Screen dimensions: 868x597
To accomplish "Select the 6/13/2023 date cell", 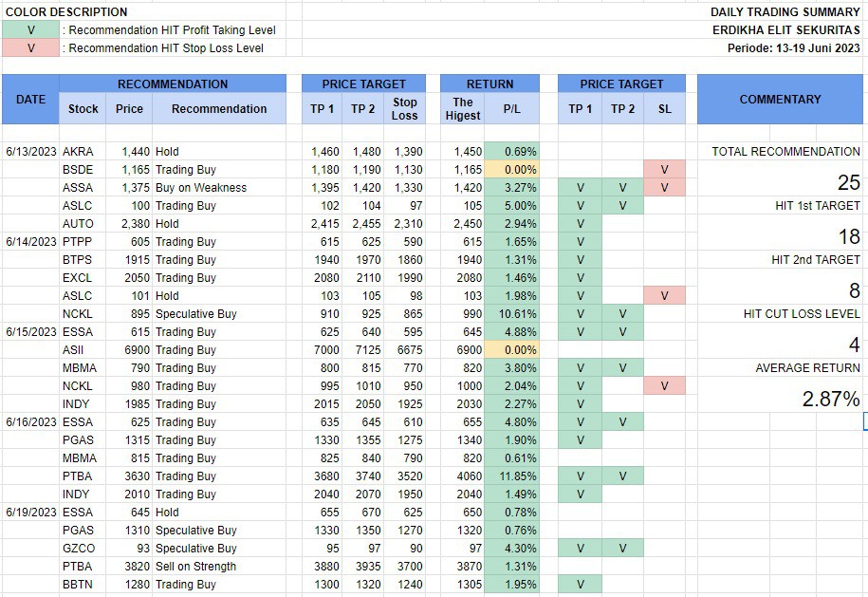I will [x=30, y=152].
